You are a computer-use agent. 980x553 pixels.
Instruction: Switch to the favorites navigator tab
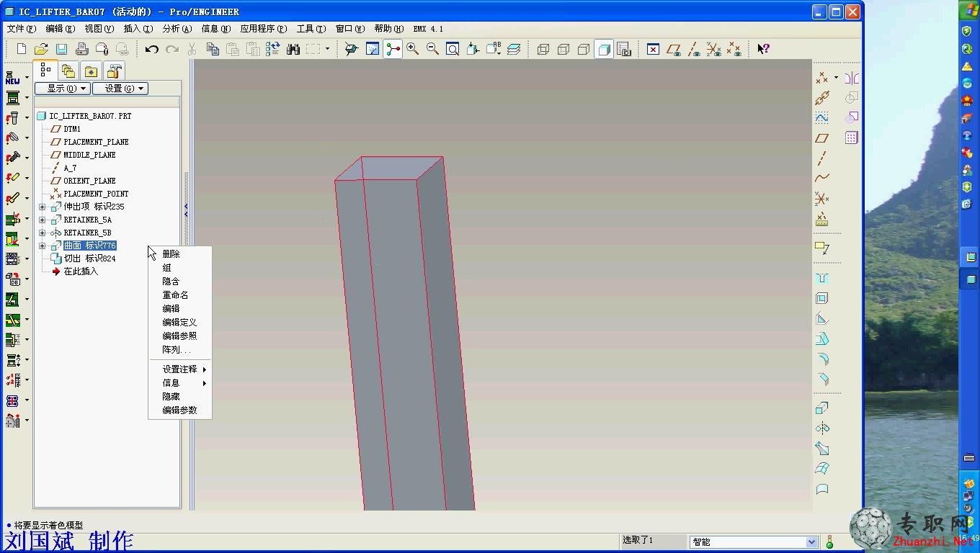click(x=92, y=71)
